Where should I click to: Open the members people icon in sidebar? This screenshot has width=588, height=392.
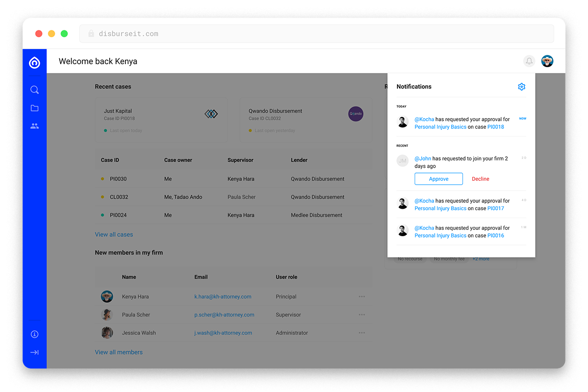point(34,126)
